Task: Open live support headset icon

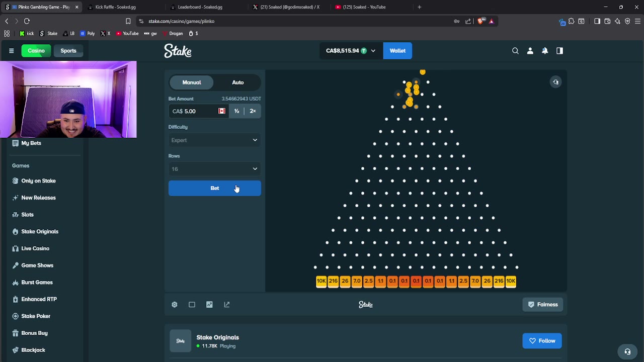Action: click(x=627, y=352)
